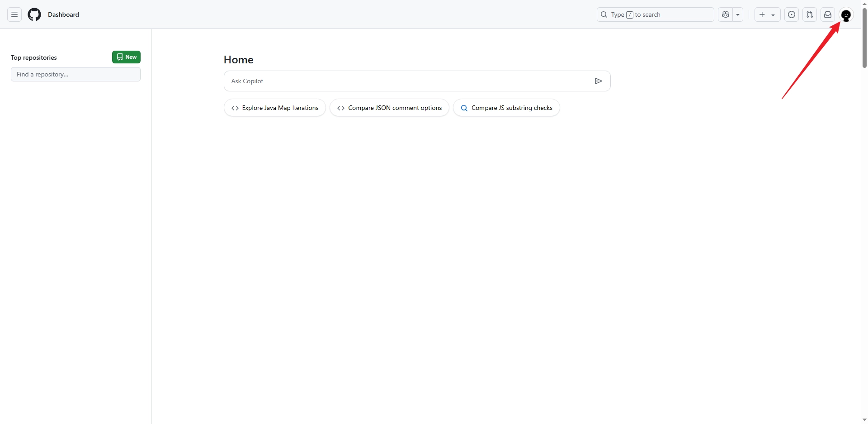
Task: Open the Copilot chat icon in header
Action: point(726,14)
